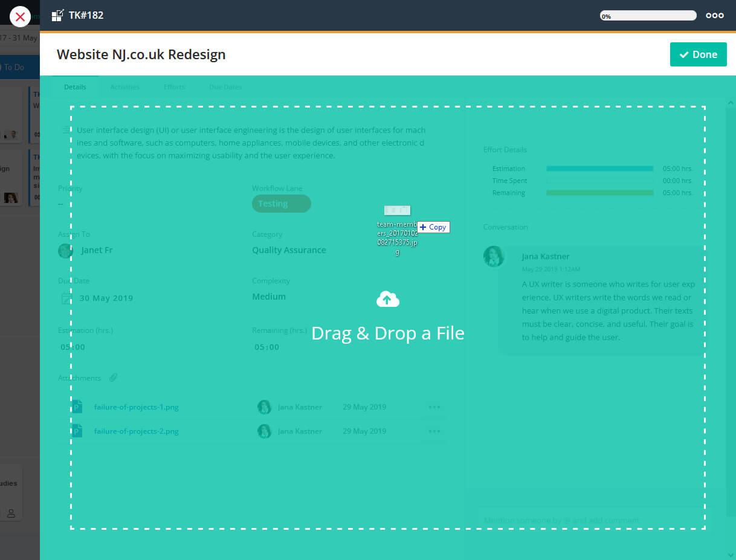
Task: Click the failure-of-projects-1.png file icon
Action: (77, 407)
